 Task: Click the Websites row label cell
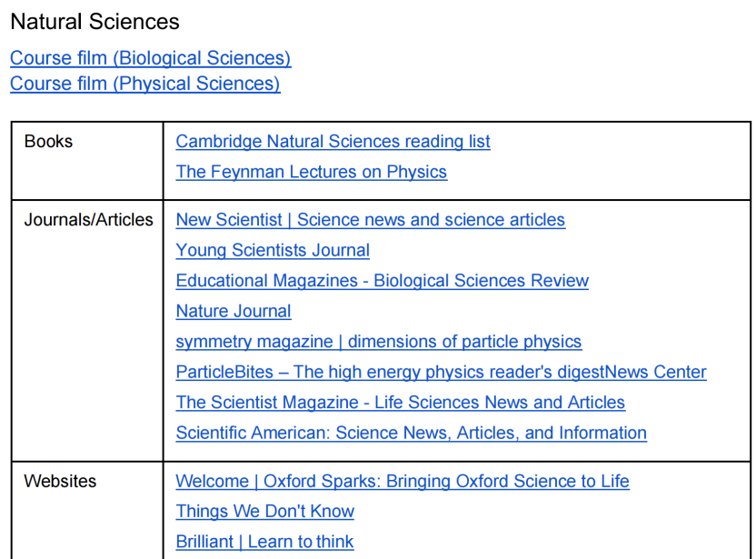pyautogui.click(x=87, y=510)
